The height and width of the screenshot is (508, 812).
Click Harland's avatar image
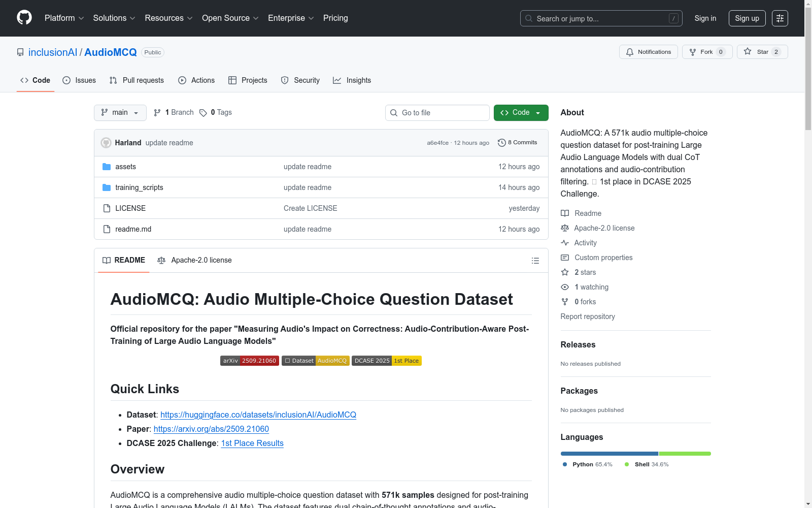click(x=106, y=143)
